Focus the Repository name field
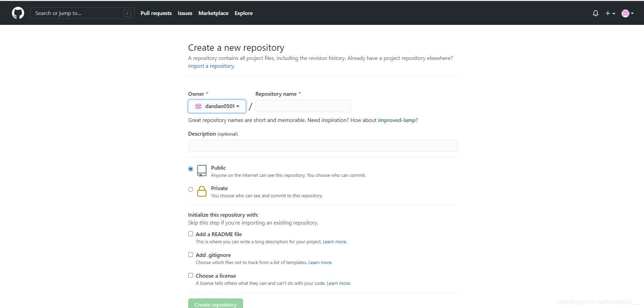644x308 pixels. pyautogui.click(x=303, y=106)
